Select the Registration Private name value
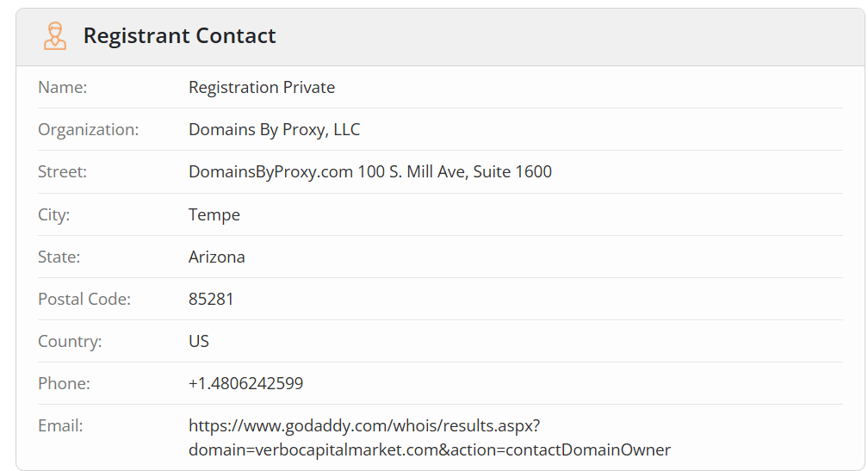Viewport: 868px width, 471px height. (x=262, y=88)
